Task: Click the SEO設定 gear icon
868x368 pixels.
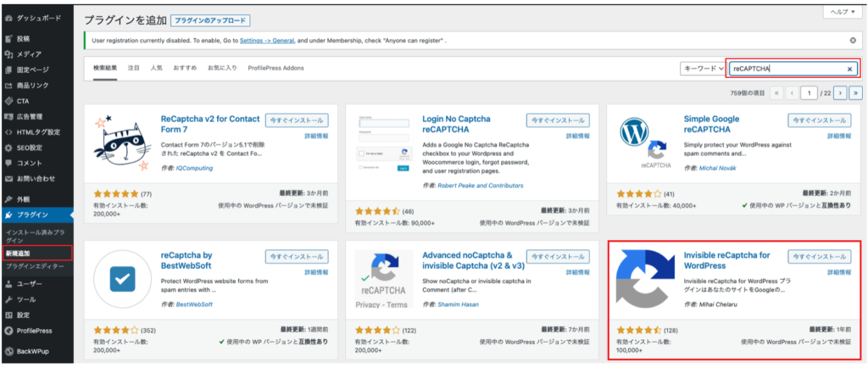Action: point(8,148)
